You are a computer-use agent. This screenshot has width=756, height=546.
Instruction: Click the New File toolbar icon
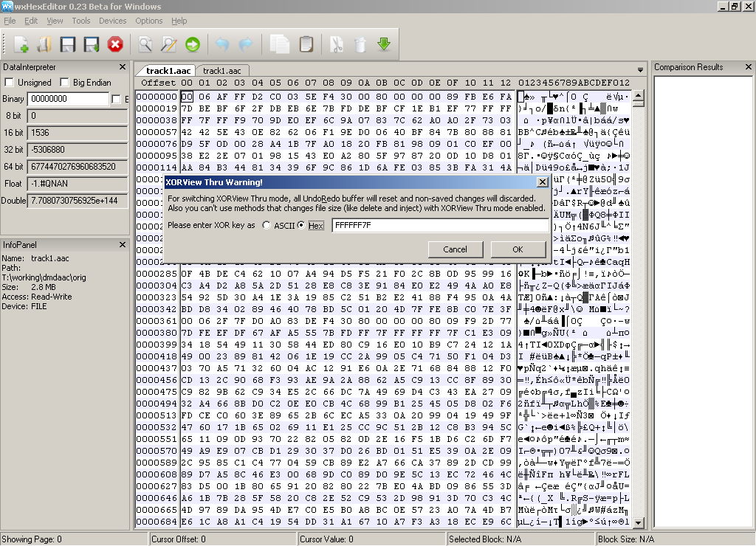pyautogui.click(x=21, y=44)
